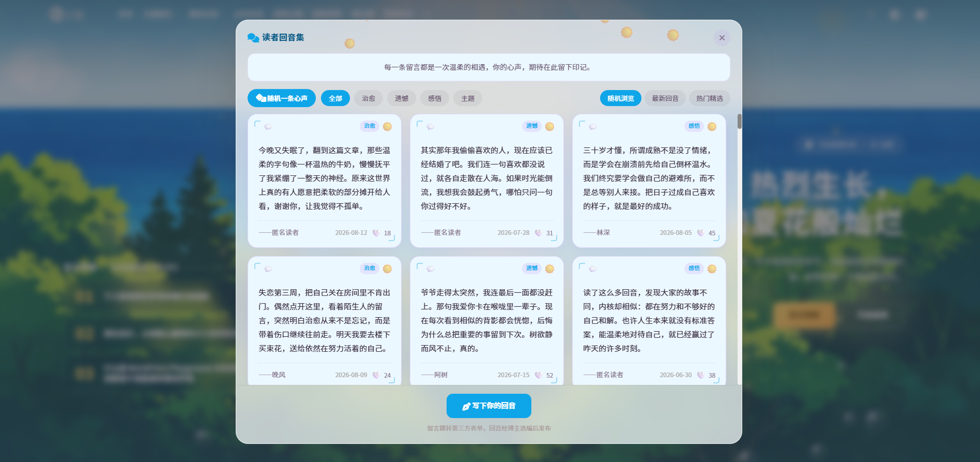Select the card beginning 三十岁才懂
Screen dimensions: 980x462
tap(649, 181)
